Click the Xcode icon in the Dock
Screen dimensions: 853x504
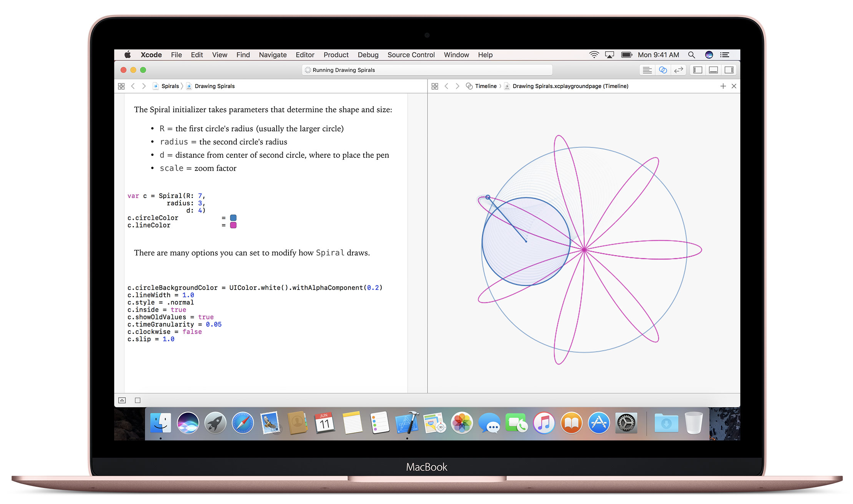coord(407,423)
